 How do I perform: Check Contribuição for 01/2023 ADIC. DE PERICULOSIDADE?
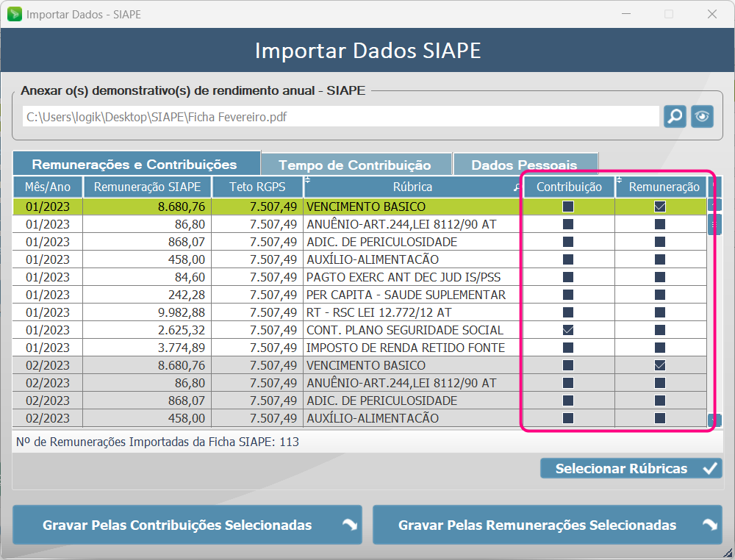568,242
